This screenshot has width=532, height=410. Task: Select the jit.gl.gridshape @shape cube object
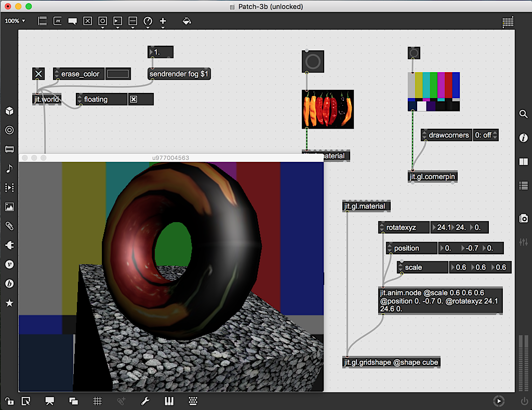(x=392, y=362)
